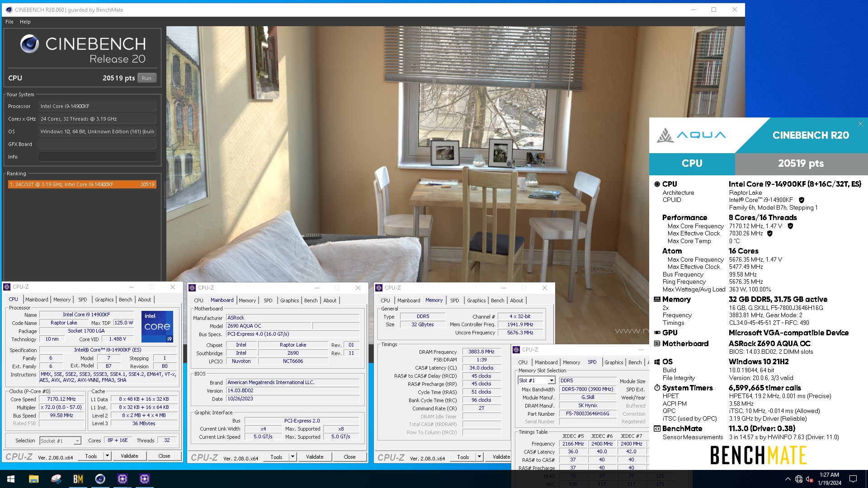Screen dimensions: 868x488
Task: Click CPU-Z taskbar icon beside the Cinebench icon
Action: pyautogui.click(x=122, y=479)
